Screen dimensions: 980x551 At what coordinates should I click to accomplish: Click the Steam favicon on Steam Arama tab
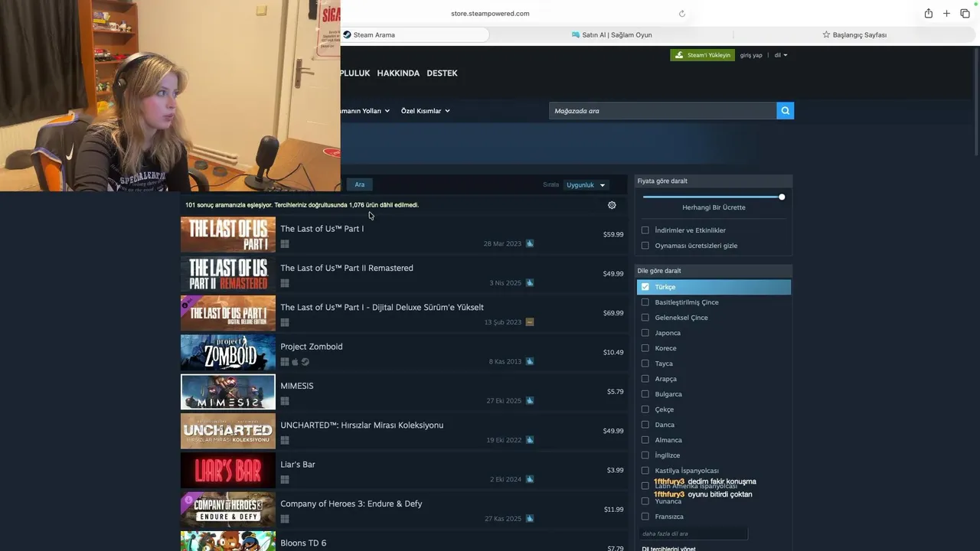[347, 34]
